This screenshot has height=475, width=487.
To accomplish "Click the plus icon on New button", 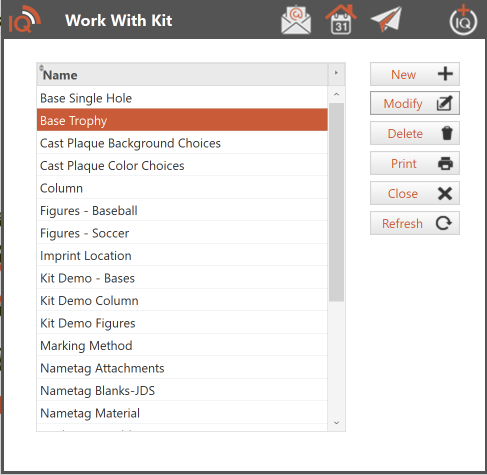I will [445, 74].
